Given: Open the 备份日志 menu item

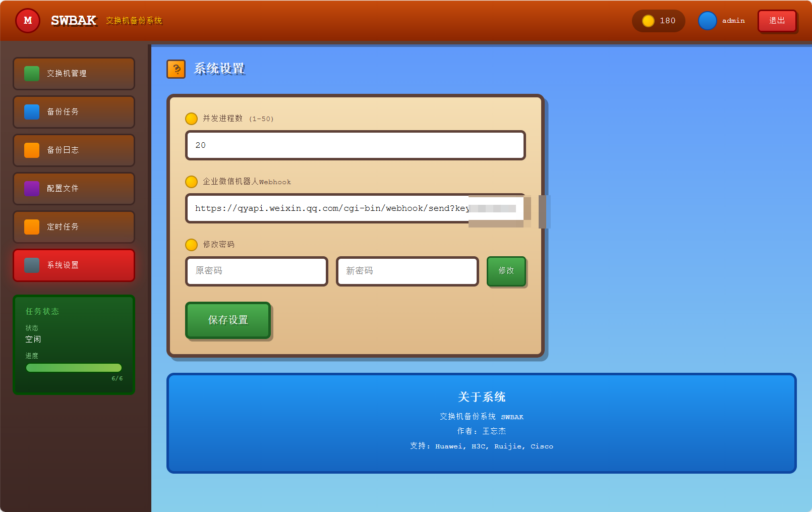Looking at the screenshot, I should (74, 150).
